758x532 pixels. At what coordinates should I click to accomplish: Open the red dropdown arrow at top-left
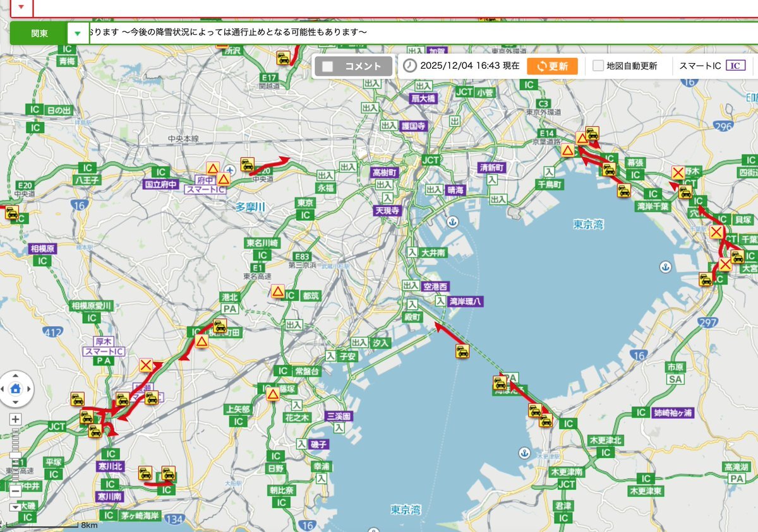[x=21, y=6]
